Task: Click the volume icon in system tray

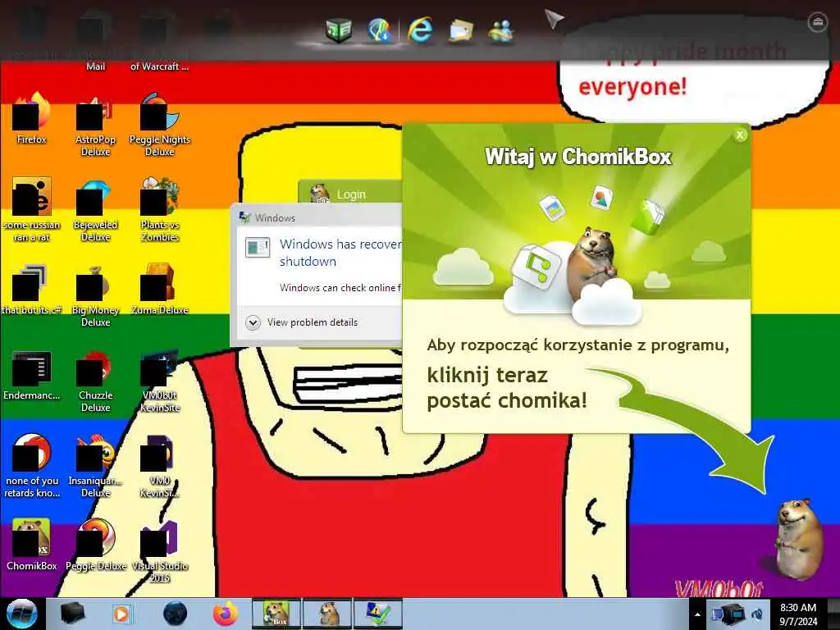Action: (757, 614)
